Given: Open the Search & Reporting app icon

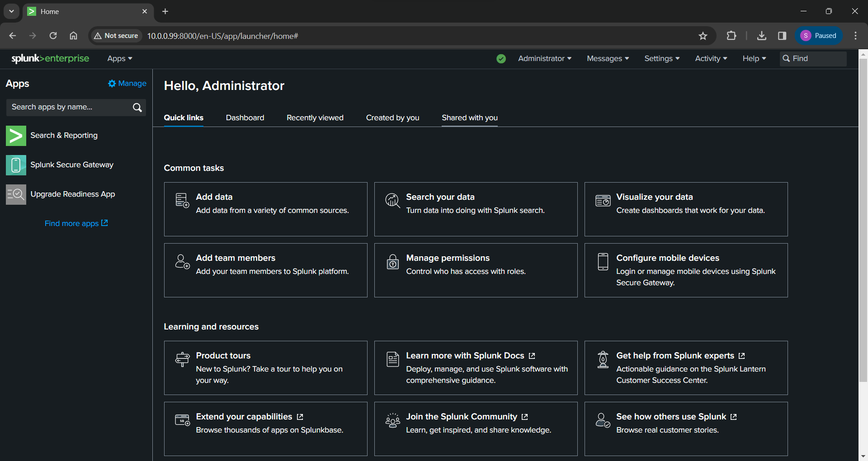Looking at the screenshot, I should (16, 136).
